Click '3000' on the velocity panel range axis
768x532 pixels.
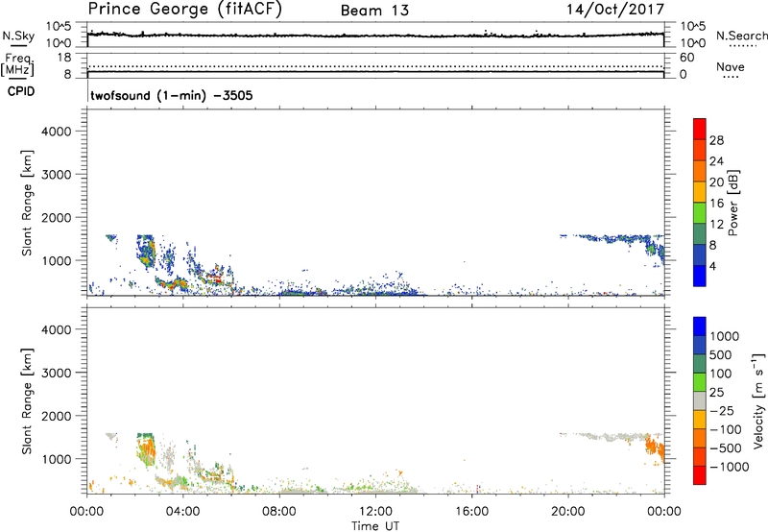pos(57,373)
